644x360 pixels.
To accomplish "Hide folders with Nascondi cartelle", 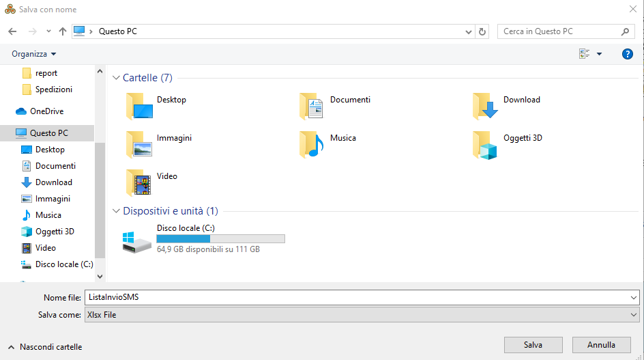I will (45, 347).
